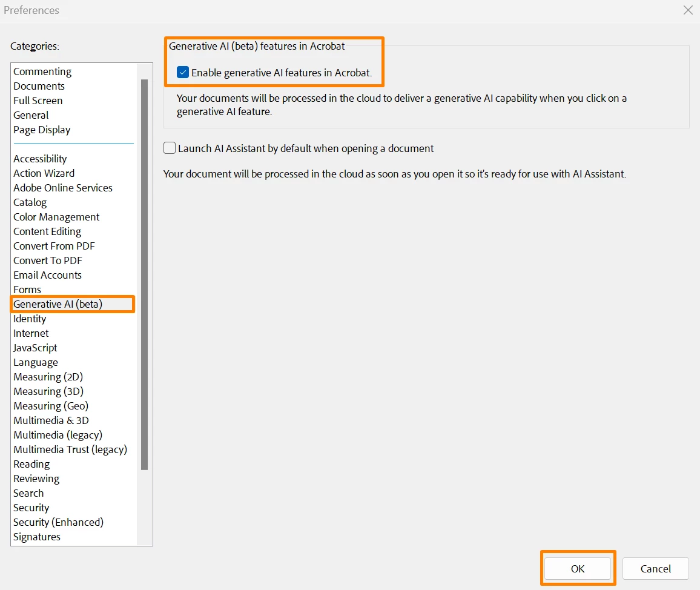Screen dimensions: 700x590
Task: Open the JavaScript category
Action: (35, 348)
